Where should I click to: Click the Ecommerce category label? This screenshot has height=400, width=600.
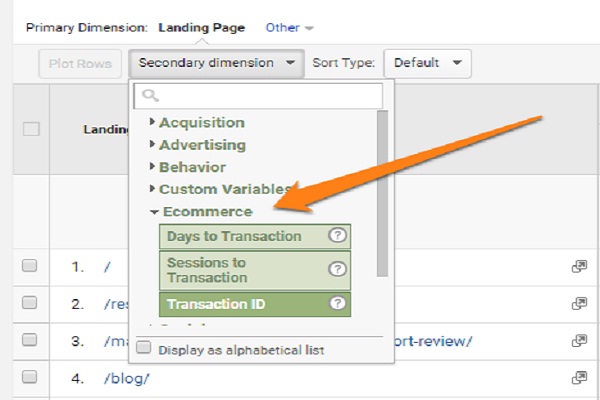coord(207,212)
